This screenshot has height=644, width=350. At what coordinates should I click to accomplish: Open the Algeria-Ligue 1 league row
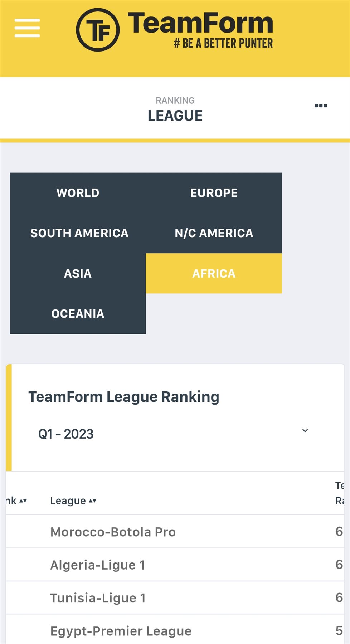[x=98, y=565]
